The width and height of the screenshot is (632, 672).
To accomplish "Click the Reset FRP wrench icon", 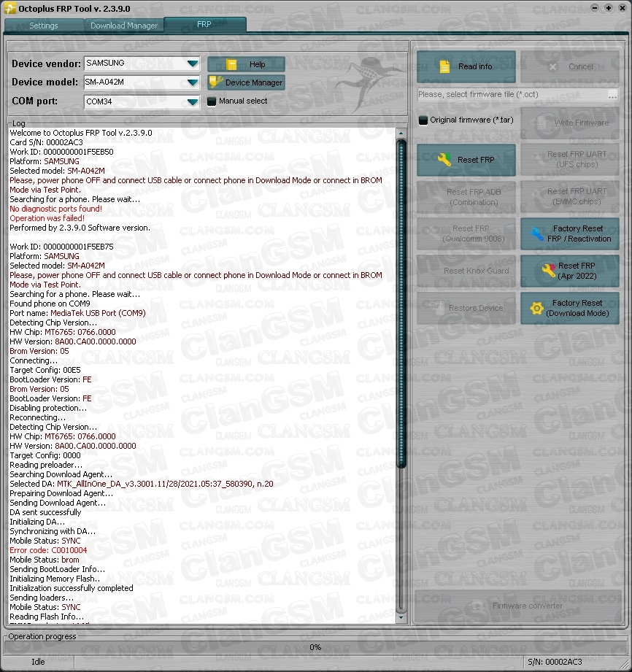I will (x=444, y=160).
